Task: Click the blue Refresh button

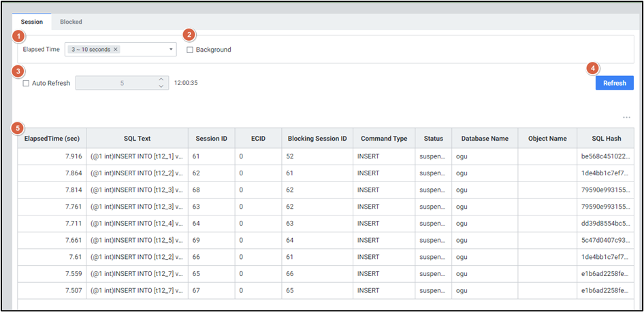Action: 614,83
